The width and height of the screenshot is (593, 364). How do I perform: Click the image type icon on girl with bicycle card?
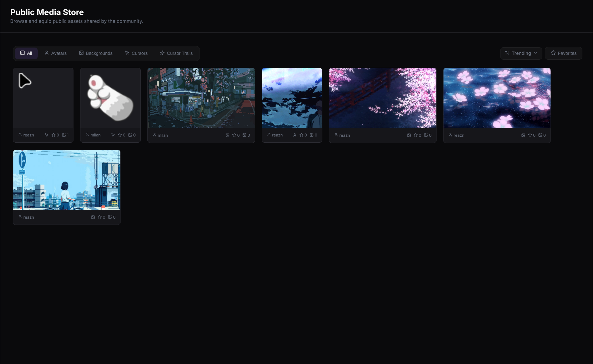(x=93, y=217)
